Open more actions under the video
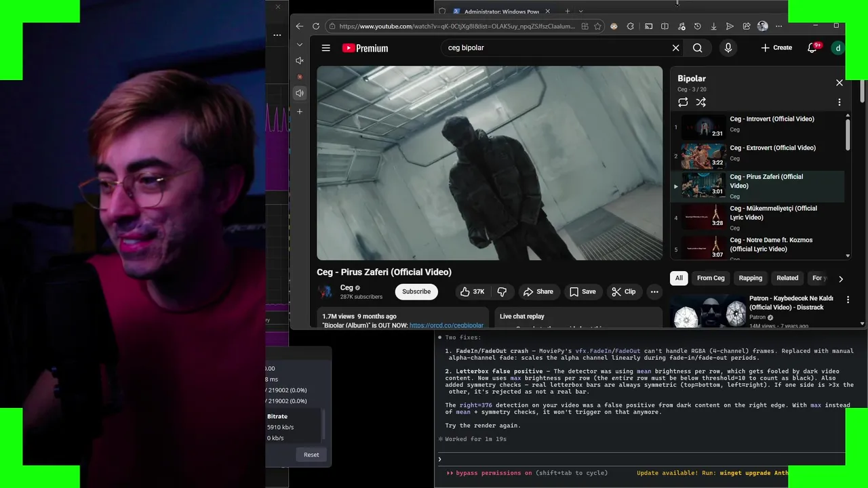 [x=654, y=291]
